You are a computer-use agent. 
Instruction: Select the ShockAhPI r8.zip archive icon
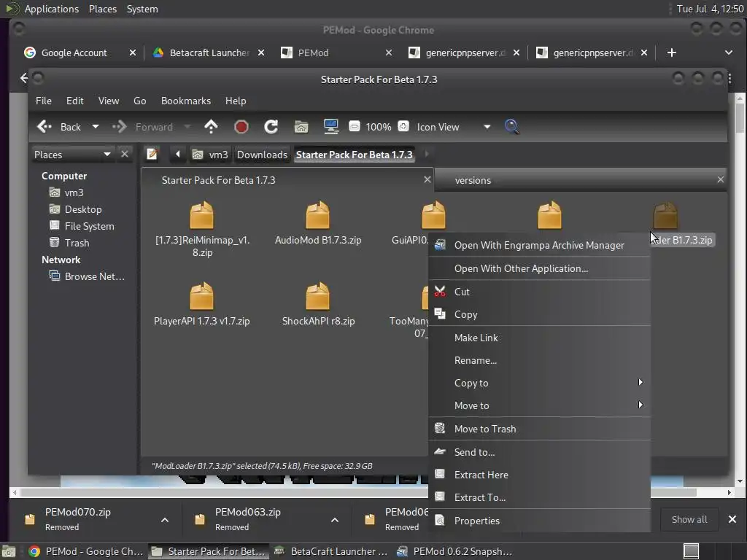318,296
